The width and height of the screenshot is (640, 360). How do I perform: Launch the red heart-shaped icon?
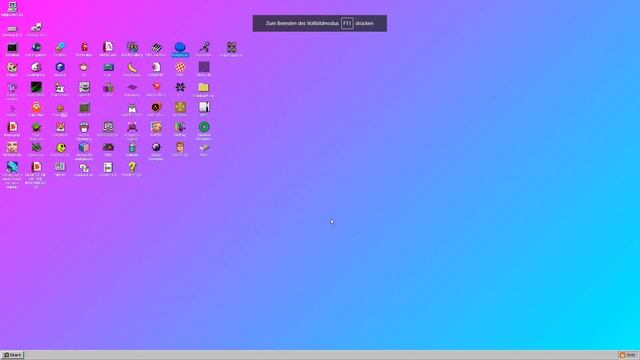[156, 87]
